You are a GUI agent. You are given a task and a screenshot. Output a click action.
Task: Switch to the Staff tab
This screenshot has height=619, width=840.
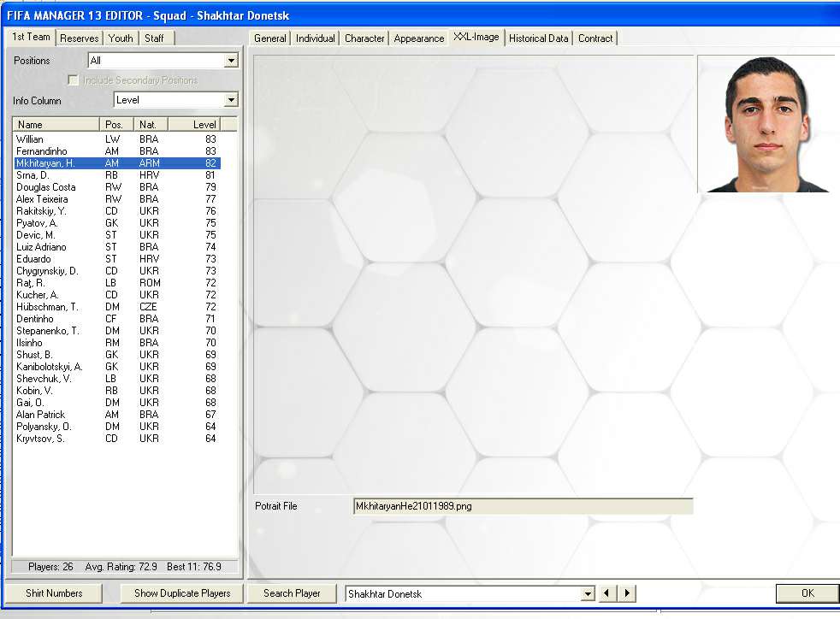click(x=155, y=38)
